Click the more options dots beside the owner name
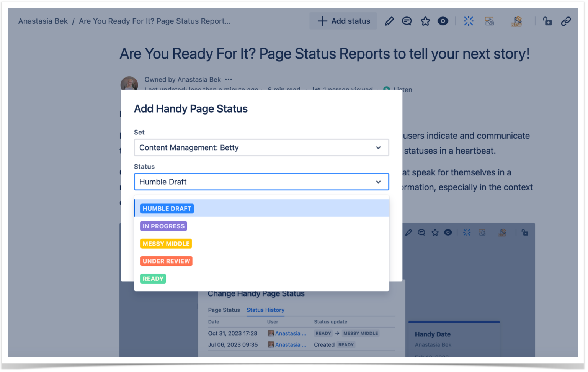 click(229, 79)
